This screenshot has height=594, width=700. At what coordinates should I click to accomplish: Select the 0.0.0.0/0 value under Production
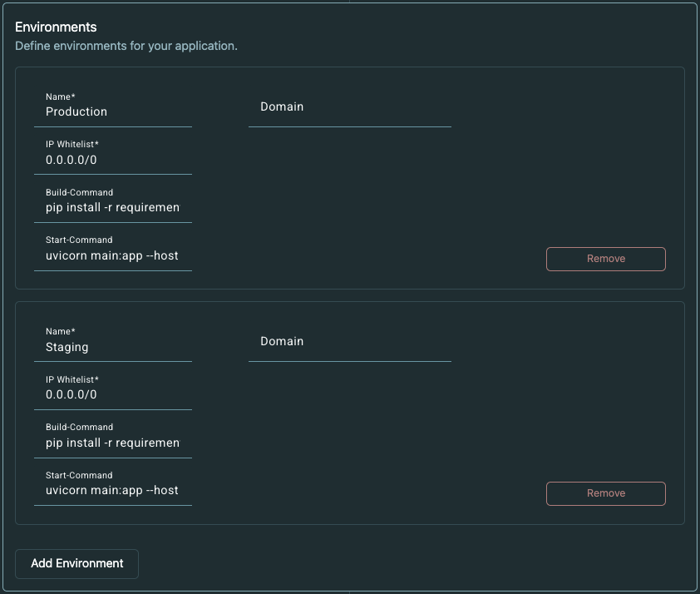tap(71, 160)
